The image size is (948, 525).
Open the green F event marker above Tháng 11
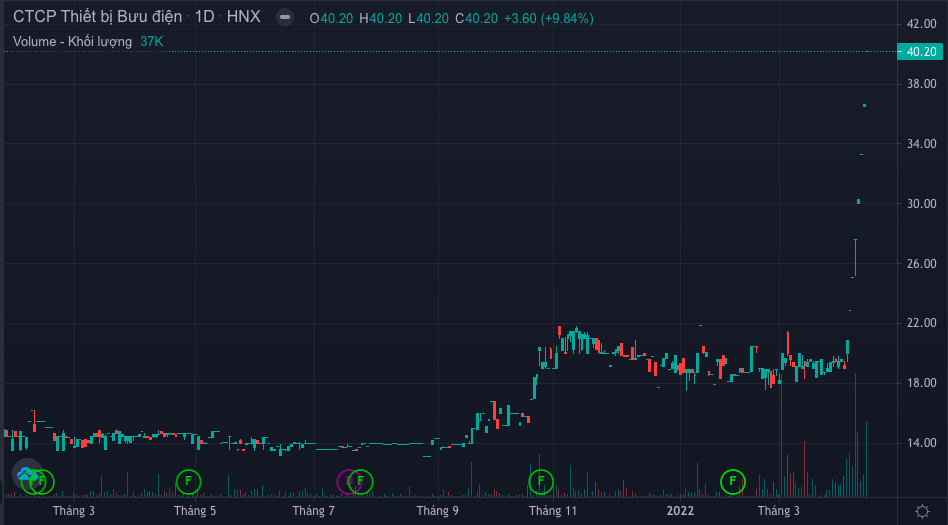[x=540, y=482]
